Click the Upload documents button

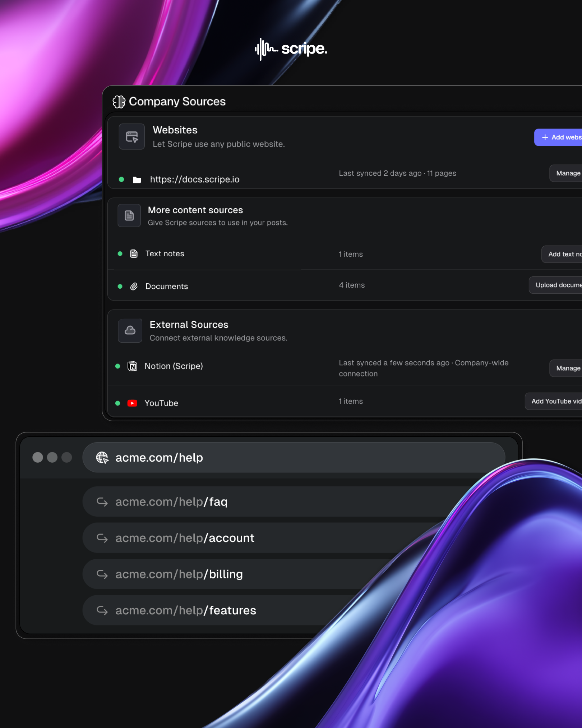555,285
